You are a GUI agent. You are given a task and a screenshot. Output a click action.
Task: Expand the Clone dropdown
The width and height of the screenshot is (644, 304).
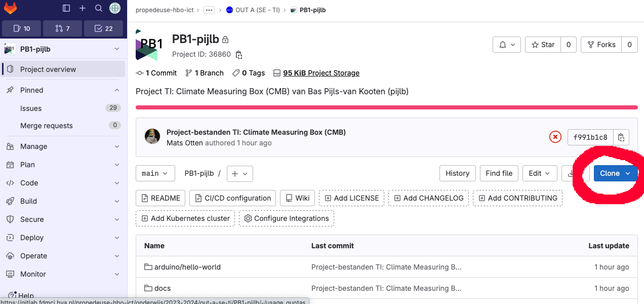pyautogui.click(x=615, y=173)
